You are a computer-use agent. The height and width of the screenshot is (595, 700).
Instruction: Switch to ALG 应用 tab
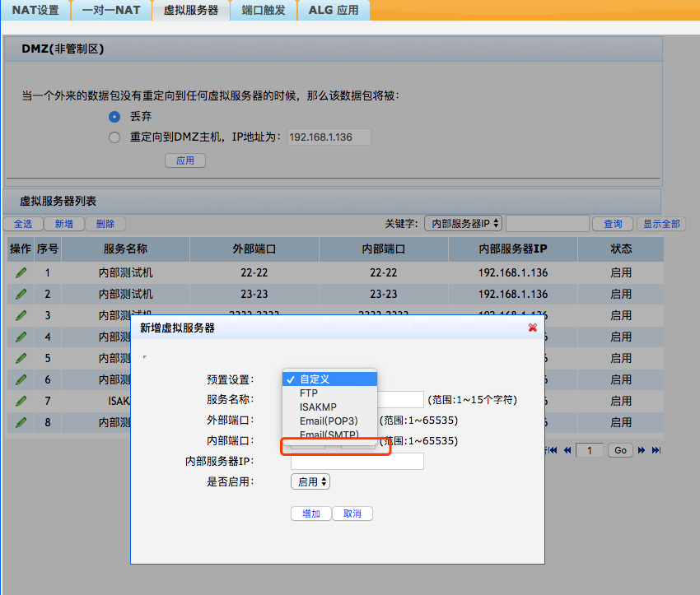tap(334, 10)
